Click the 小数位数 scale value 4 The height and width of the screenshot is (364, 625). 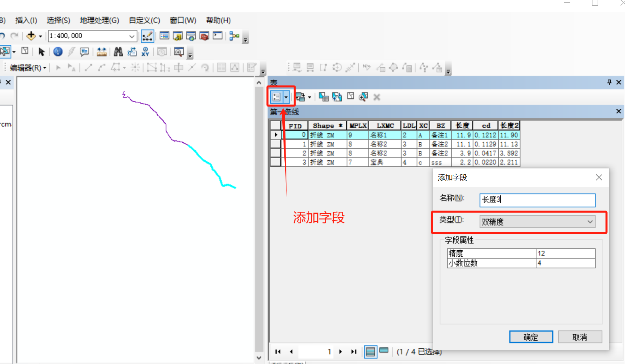click(x=565, y=263)
